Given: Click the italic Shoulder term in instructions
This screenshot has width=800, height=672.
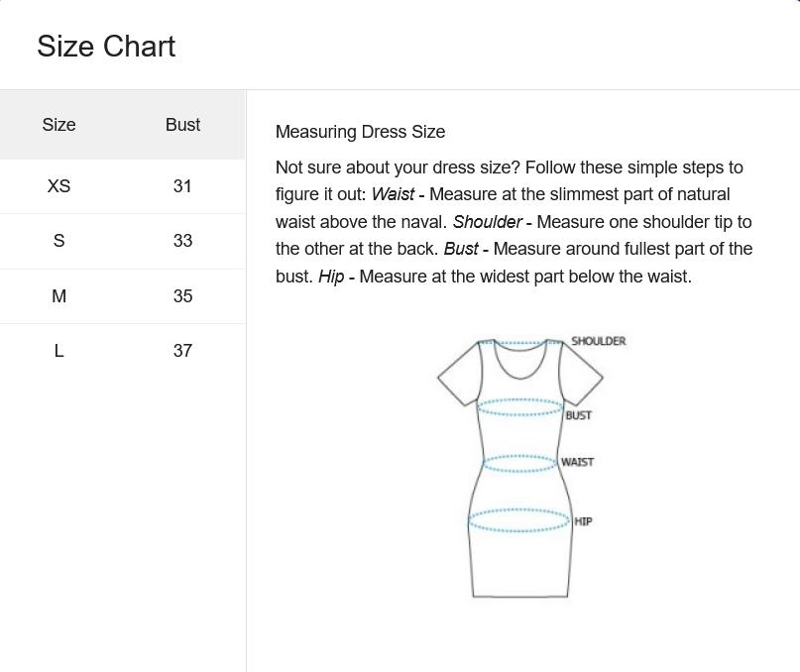Looking at the screenshot, I should point(488,222).
